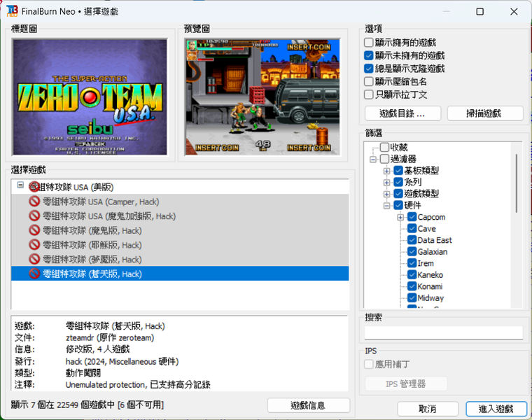Image resolution: width=532 pixels, height=420 pixels.
Task: Enable 顯示壓縮包名 checkbox
Action: [x=368, y=81]
